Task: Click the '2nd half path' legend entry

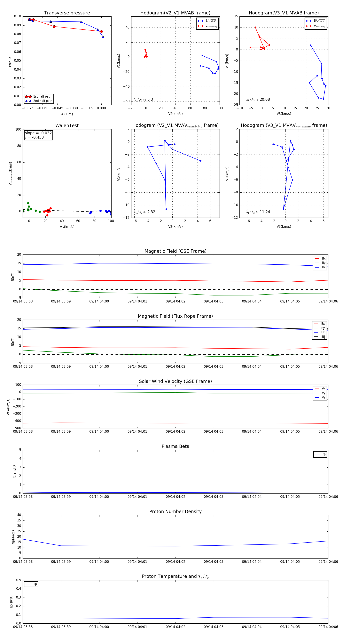Action: 39,101
